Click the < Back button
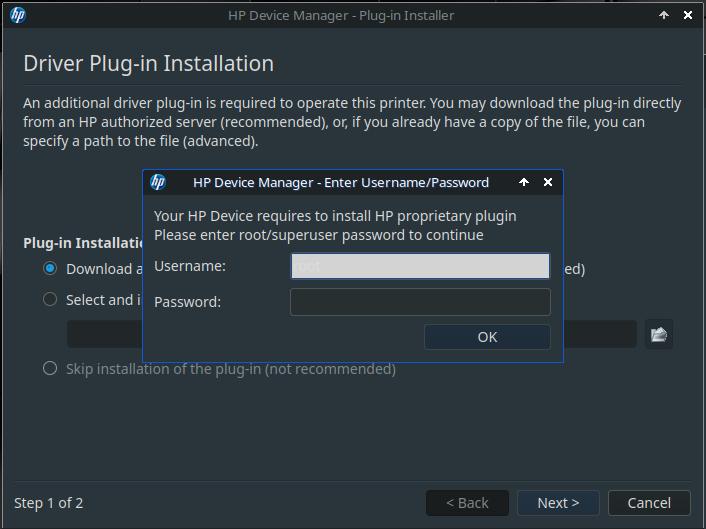The height and width of the screenshot is (529, 706). pyautogui.click(x=467, y=503)
